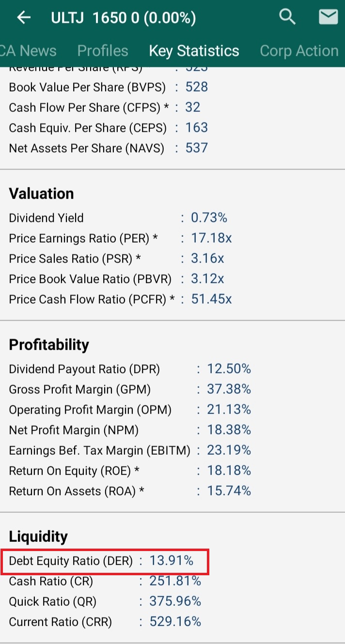This screenshot has height=644, width=345.
Task: Switch to the Corp Action tab
Action: 299,50
